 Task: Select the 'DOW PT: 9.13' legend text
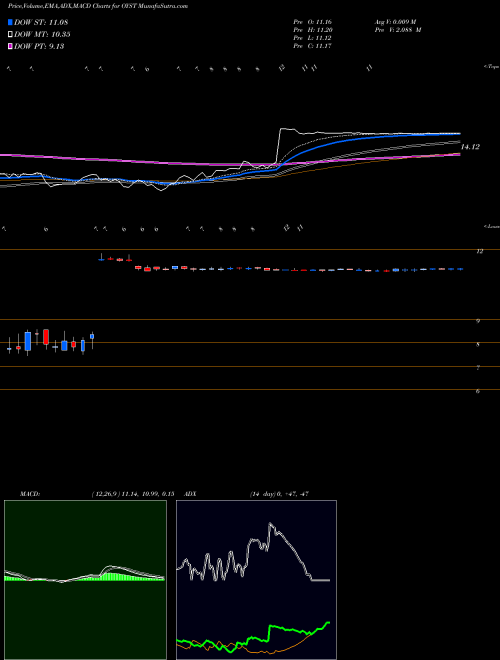point(39,46)
